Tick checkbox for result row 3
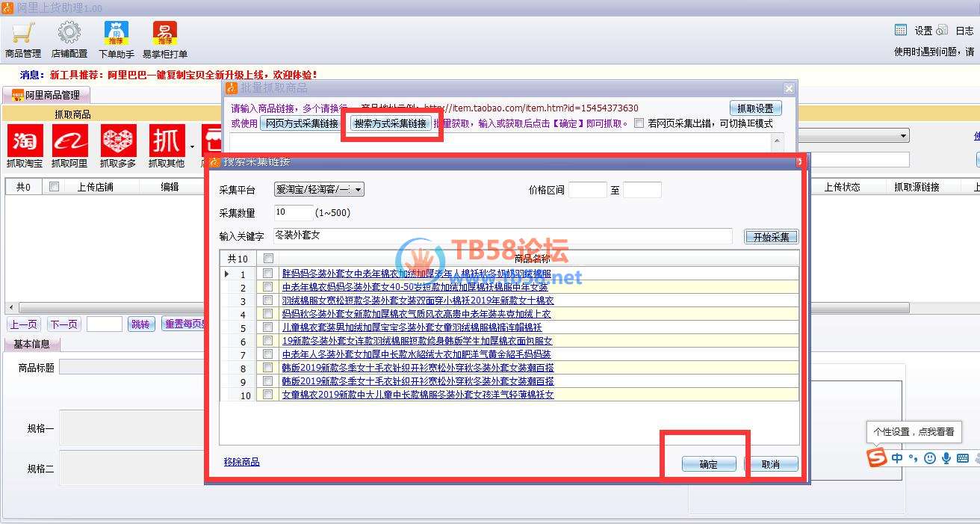980x524 pixels. click(x=268, y=300)
